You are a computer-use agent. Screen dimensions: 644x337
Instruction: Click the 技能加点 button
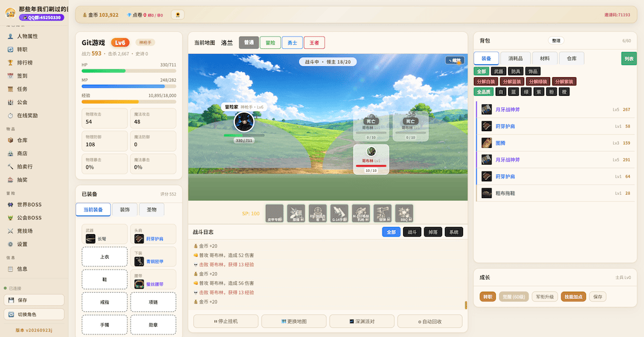[x=573, y=297]
